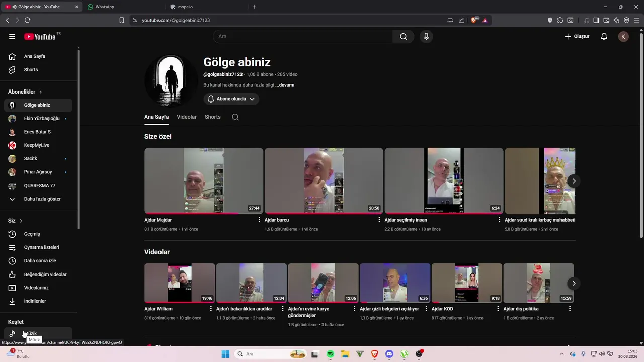
Task: Open the account avatar K menu
Action: (623, 36)
